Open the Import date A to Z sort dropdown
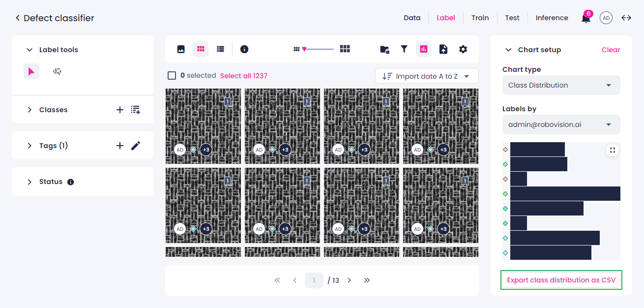644x308 pixels. point(427,76)
